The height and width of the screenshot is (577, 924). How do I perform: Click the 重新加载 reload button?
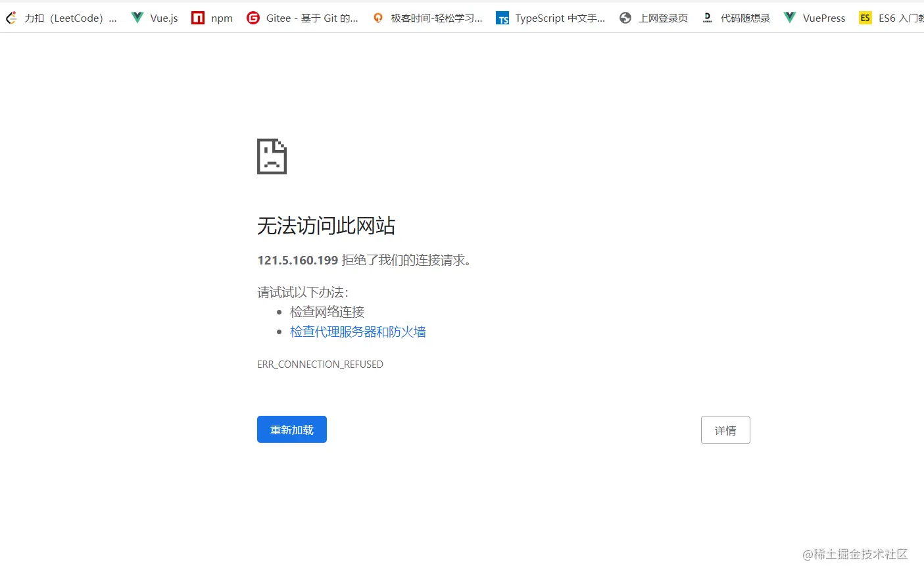click(291, 429)
